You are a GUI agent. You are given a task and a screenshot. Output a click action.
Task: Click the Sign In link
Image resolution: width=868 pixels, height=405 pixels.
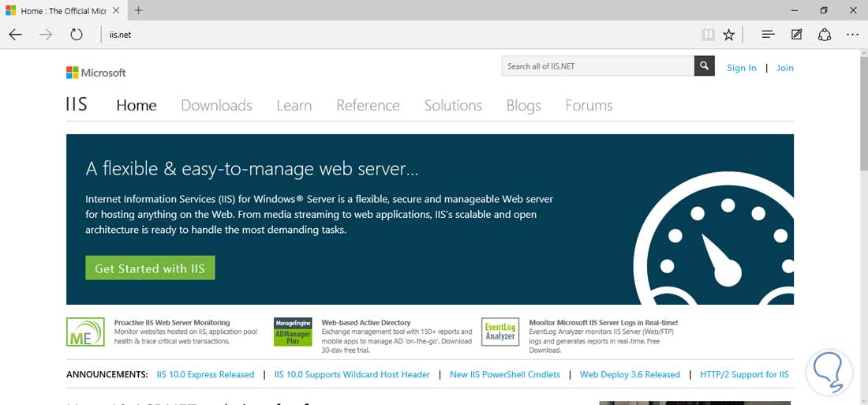click(x=741, y=68)
